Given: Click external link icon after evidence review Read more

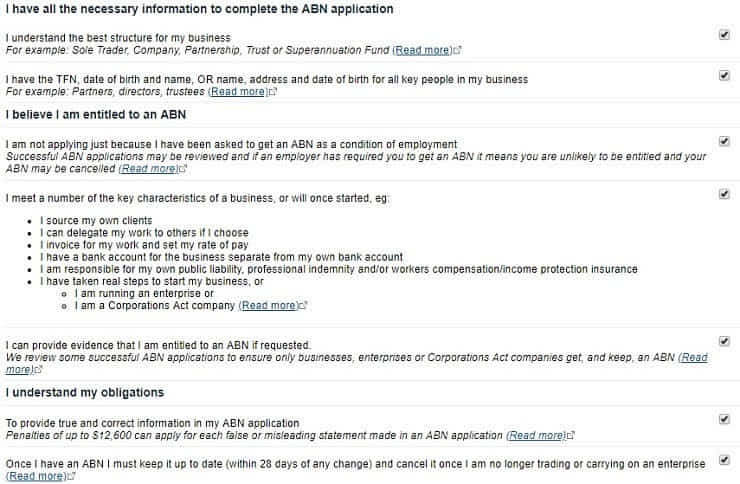Looking at the screenshot, I should 38,370.
